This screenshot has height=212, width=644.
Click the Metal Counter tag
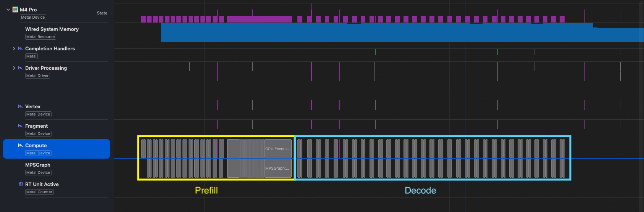[x=39, y=192]
